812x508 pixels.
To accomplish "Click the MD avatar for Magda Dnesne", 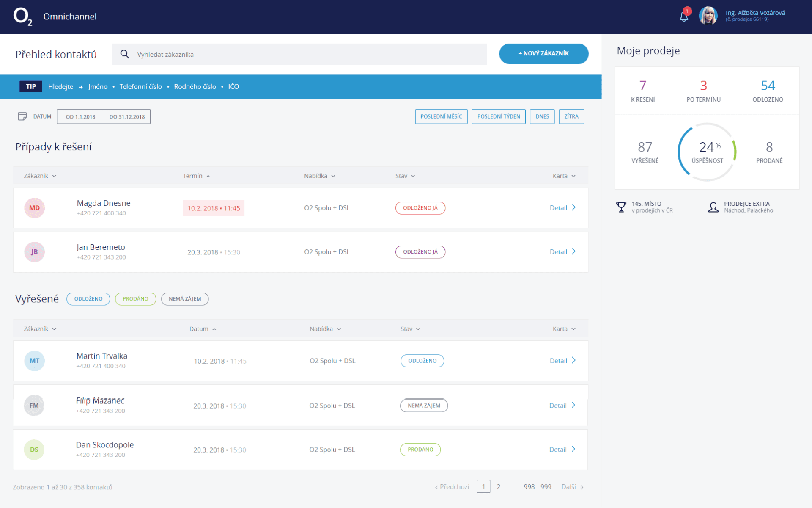I will 34,208.
